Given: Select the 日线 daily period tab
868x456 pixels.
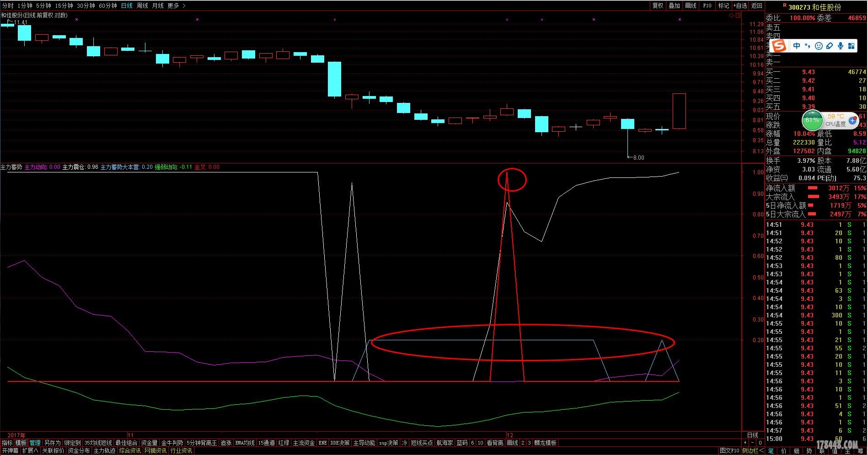Looking at the screenshot, I should 127,5.
